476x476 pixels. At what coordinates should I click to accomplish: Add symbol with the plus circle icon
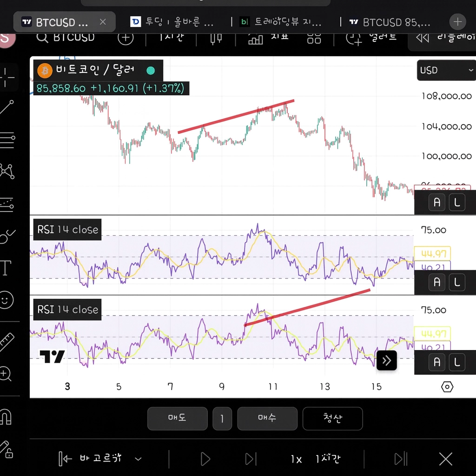tap(126, 38)
